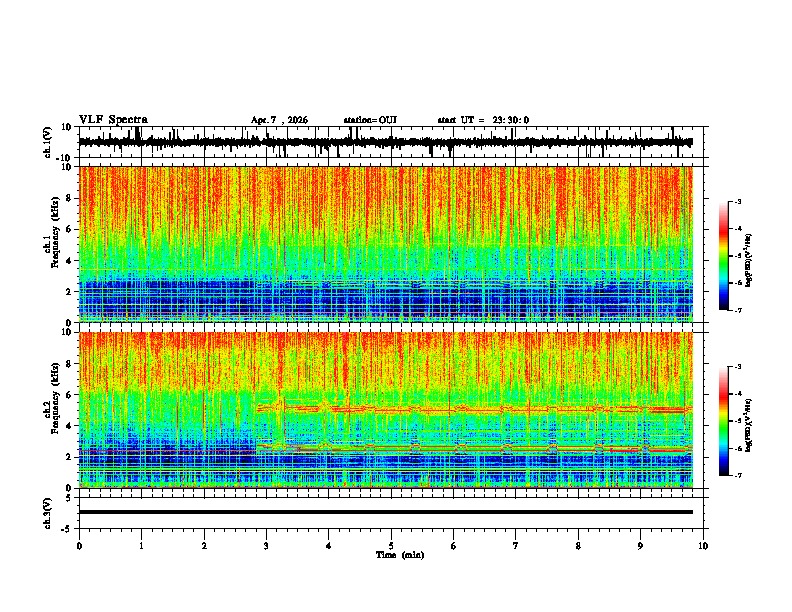Click the "5" tick on ch.3(V) axis

coord(69,498)
